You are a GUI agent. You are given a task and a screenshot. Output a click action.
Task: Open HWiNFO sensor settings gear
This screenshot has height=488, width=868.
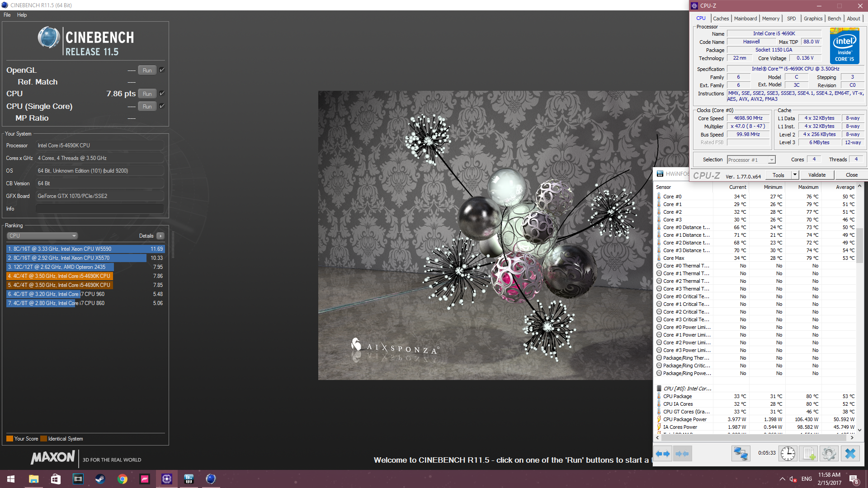pos(829,453)
